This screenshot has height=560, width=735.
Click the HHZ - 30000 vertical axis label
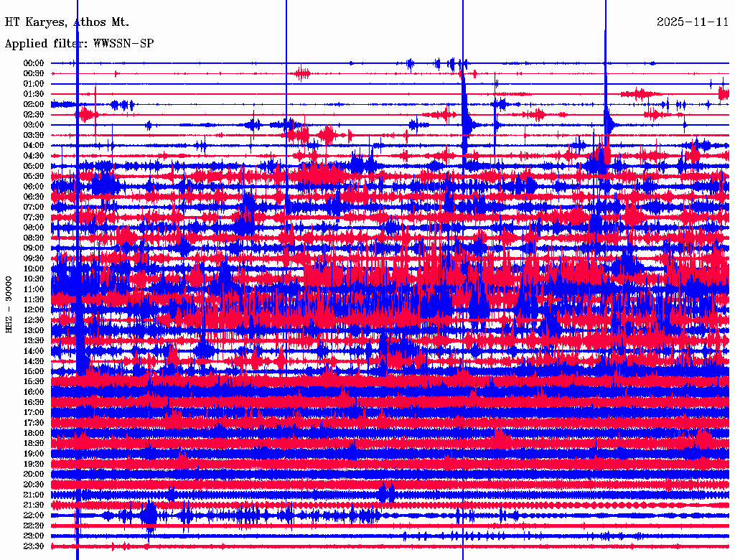tap(9, 304)
